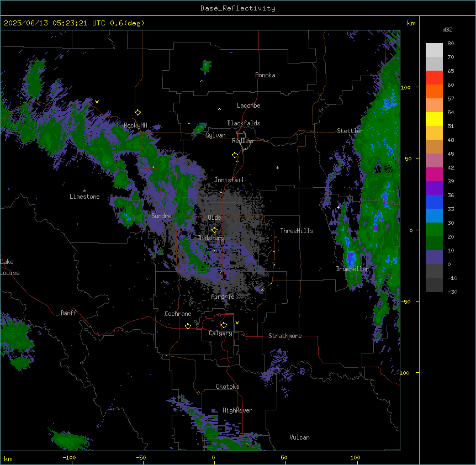Click the Calgary city label
This screenshot has width=476, height=465.
pyautogui.click(x=221, y=333)
